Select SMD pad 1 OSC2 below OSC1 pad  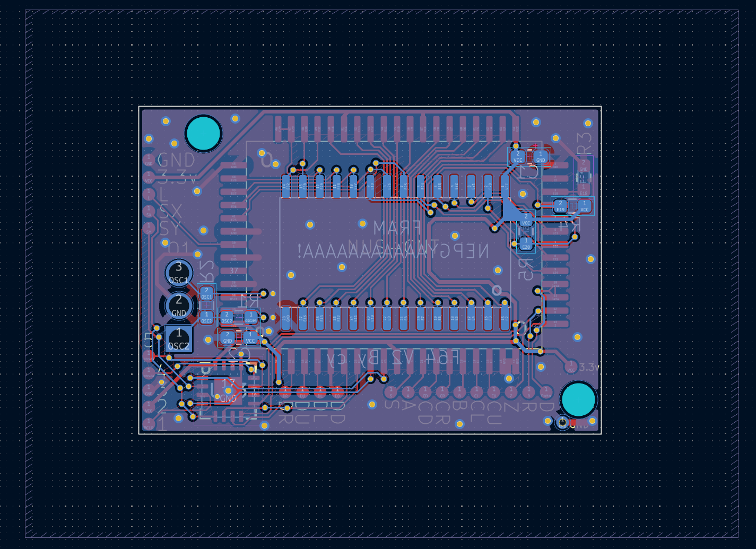click(206, 317)
